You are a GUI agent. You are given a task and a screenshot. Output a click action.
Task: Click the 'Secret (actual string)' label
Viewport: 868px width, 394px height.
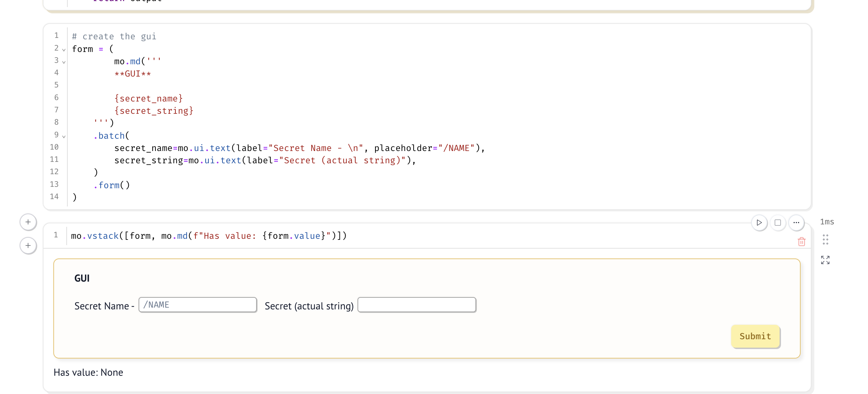point(309,306)
